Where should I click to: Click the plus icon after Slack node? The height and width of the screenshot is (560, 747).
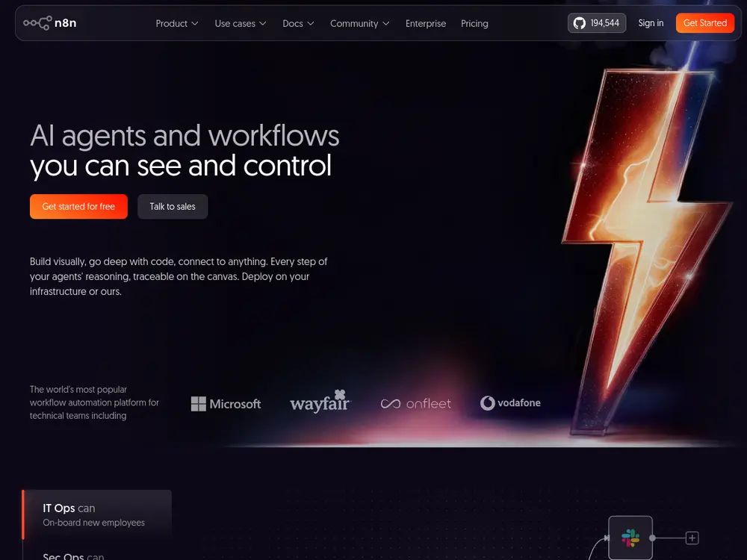tap(692, 538)
